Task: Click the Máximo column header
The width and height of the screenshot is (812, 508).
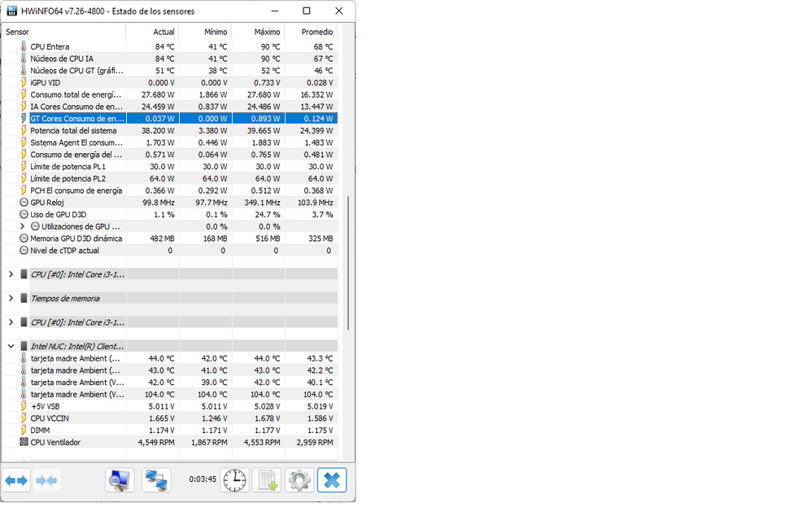Action: click(x=258, y=32)
